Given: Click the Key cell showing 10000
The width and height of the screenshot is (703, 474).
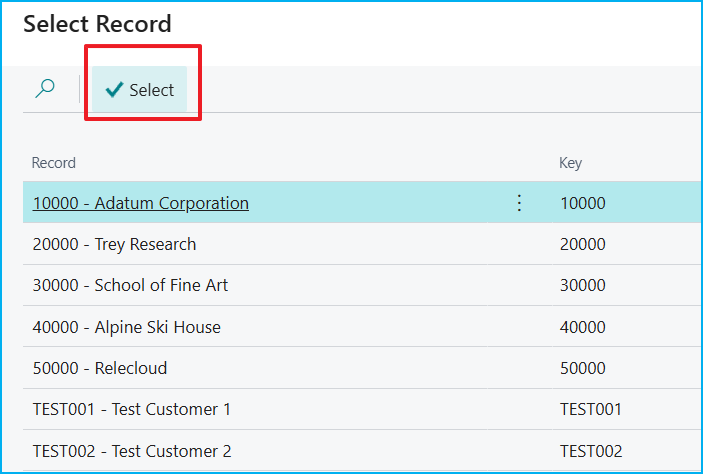Looking at the screenshot, I should 583,203.
